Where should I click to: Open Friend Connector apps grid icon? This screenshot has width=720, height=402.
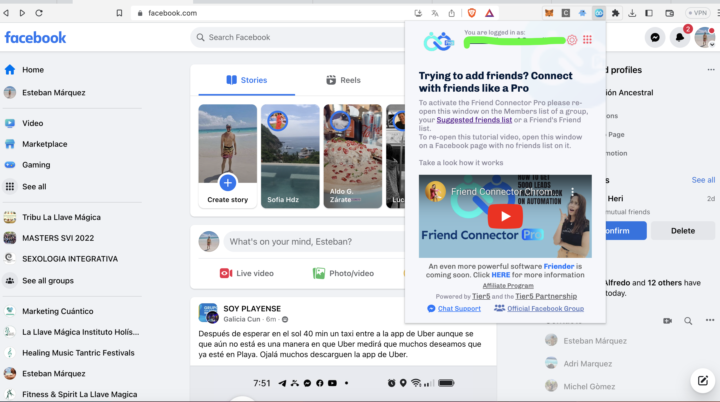(587, 40)
